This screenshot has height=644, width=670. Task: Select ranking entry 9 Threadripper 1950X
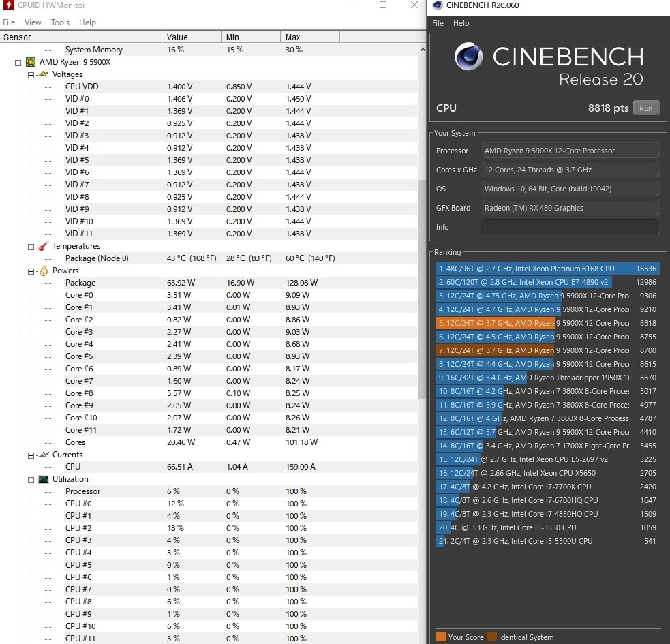coord(547,378)
